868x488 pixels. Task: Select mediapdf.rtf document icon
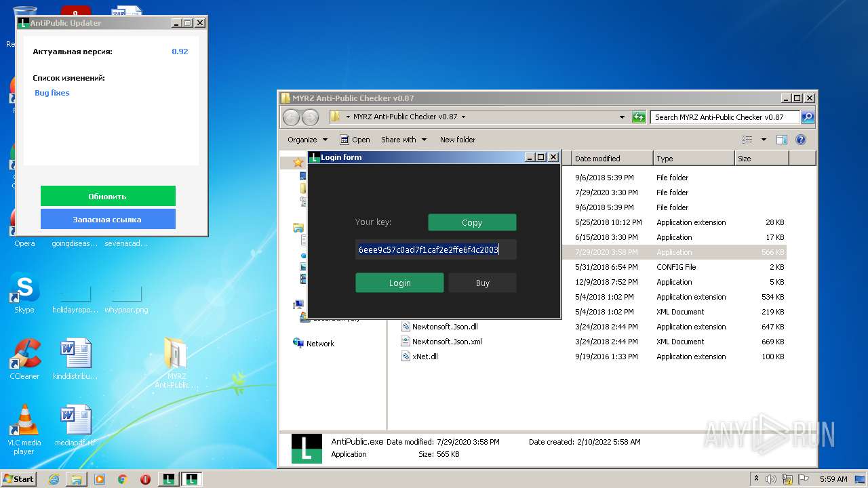point(75,425)
